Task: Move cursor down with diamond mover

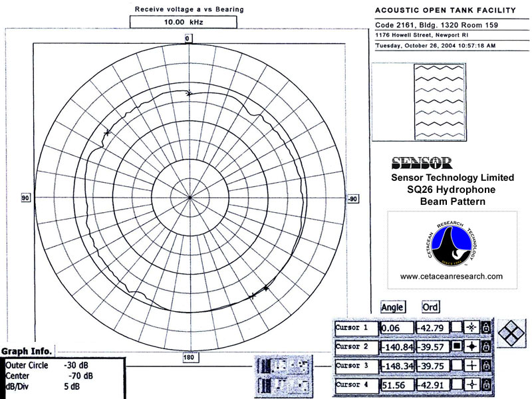Action: 511,340
